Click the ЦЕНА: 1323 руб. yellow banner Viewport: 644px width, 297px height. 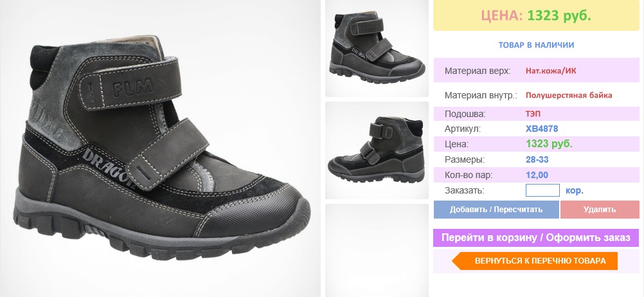[536, 15]
